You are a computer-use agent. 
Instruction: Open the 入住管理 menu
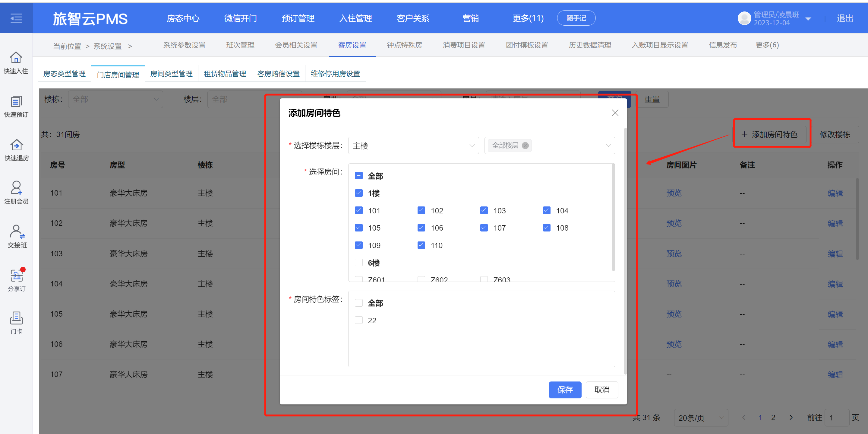point(355,18)
